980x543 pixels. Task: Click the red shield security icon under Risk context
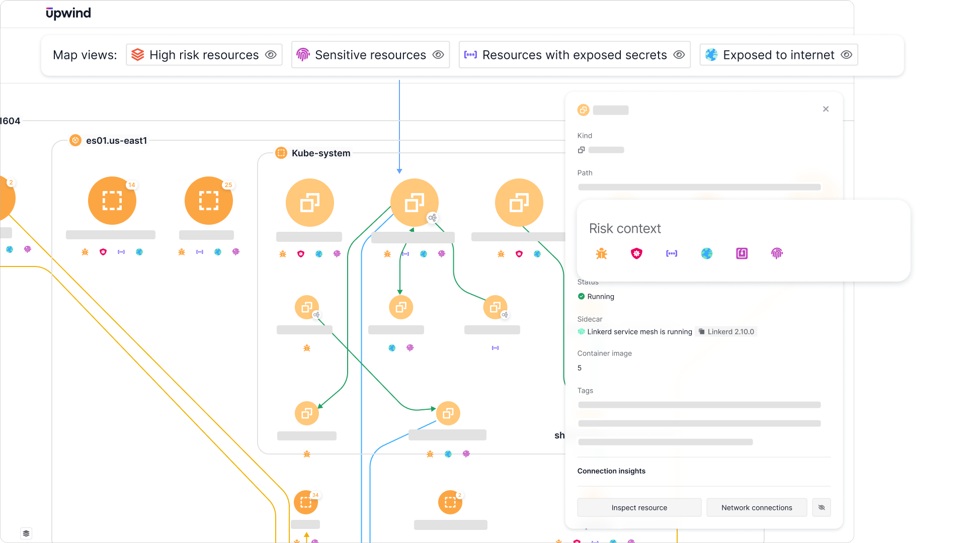pos(636,253)
